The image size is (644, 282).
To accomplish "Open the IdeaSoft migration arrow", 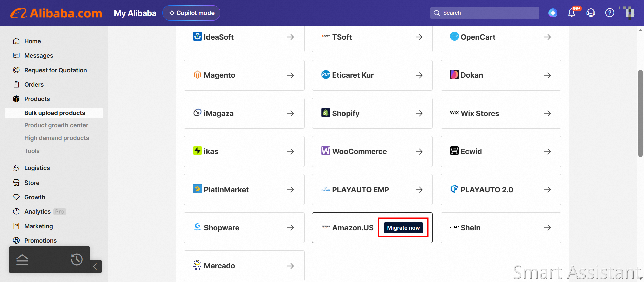I will point(290,37).
